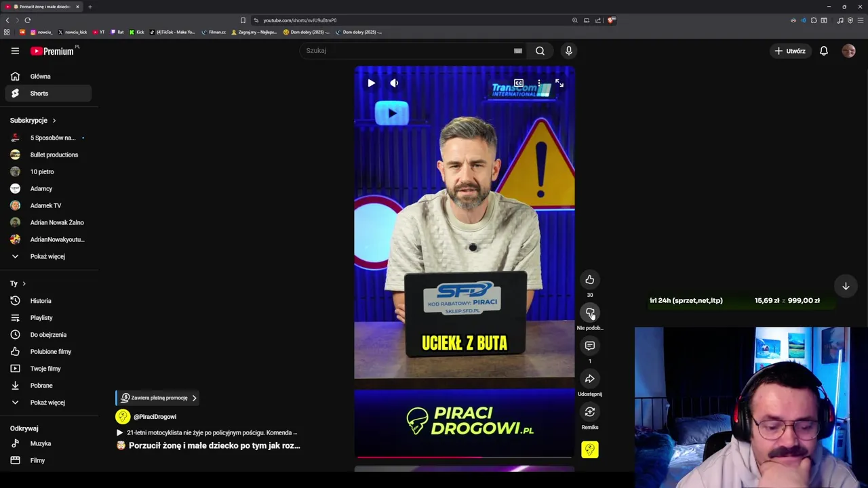This screenshot has height=488, width=868.
Task: Go to next Short with down arrow
Action: pos(846,286)
